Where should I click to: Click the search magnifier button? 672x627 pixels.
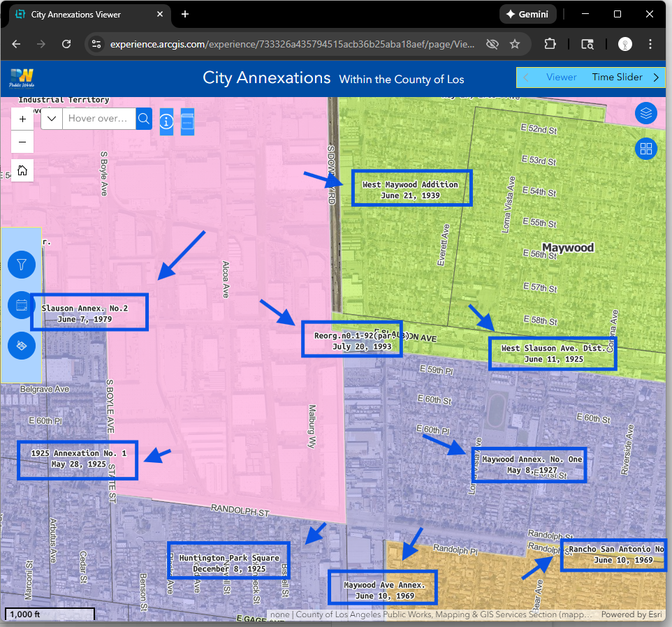[144, 119]
